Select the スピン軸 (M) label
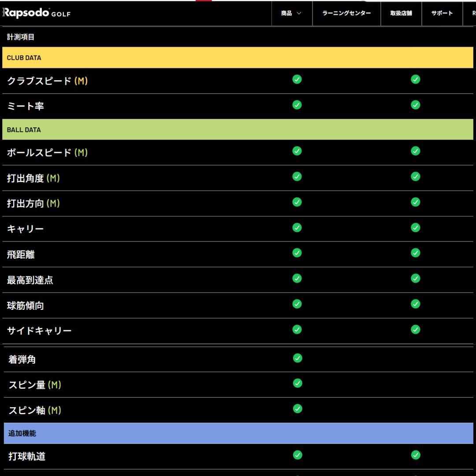476x476 pixels. pos(35,410)
